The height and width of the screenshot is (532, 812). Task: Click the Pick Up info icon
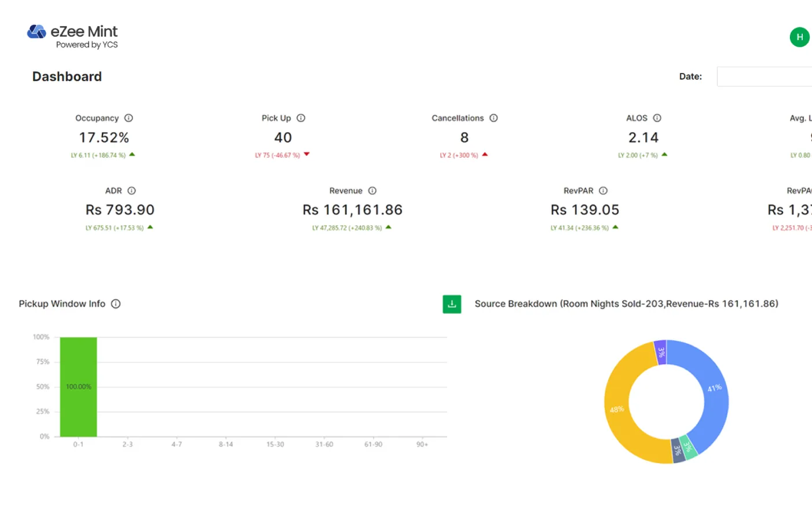(x=301, y=118)
